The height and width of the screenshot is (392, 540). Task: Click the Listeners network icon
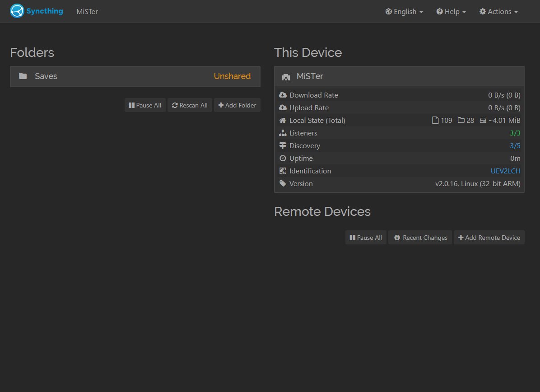pos(283,133)
